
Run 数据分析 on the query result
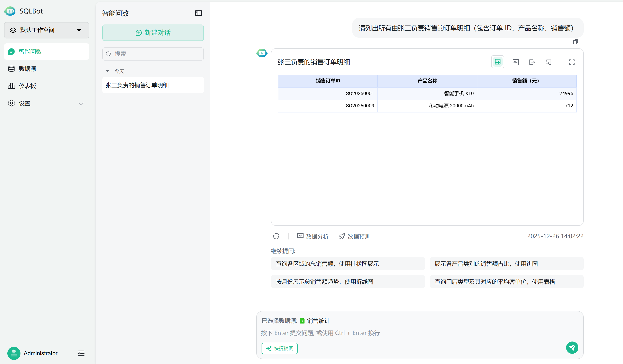pyautogui.click(x=313, y=236)
